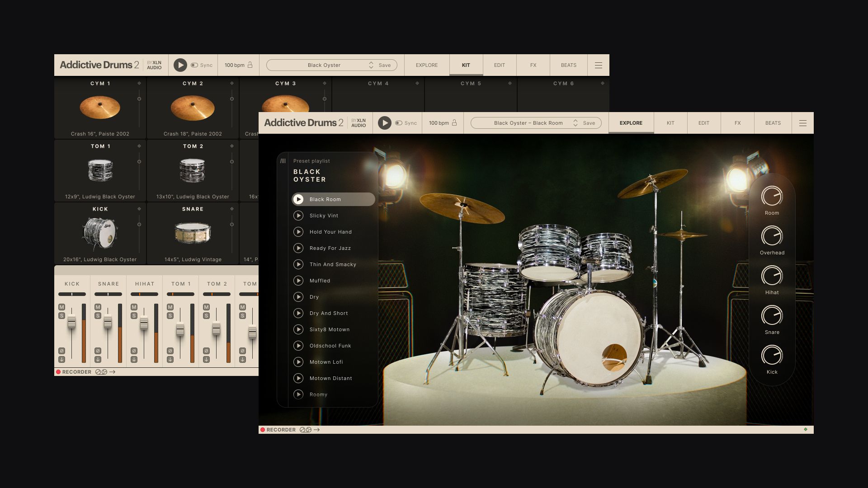Image resolution: width=868 pixels, height=488 pixels.
Task: Open the CYM 6 slot diamond menu
Action: click(x=603, y=83)
